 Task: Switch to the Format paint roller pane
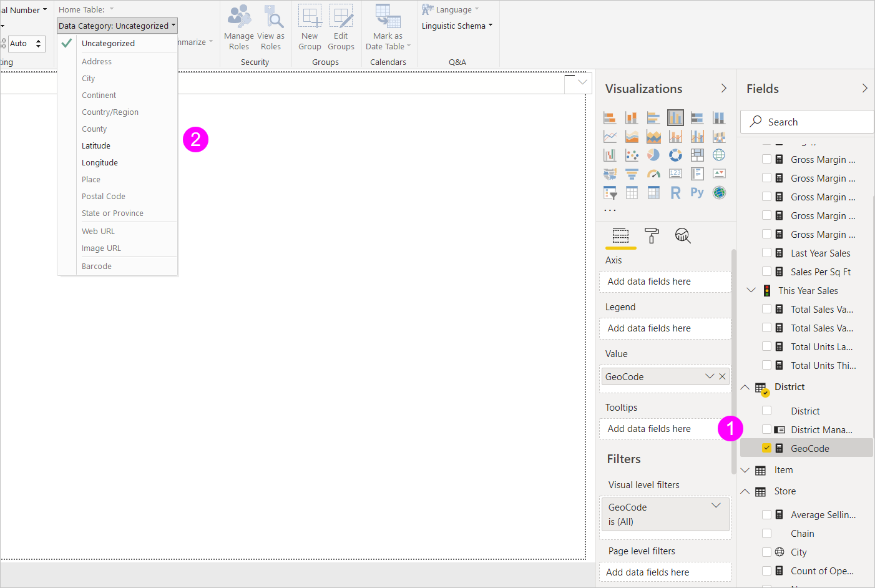pyautogui.click(x=652, y=236)
